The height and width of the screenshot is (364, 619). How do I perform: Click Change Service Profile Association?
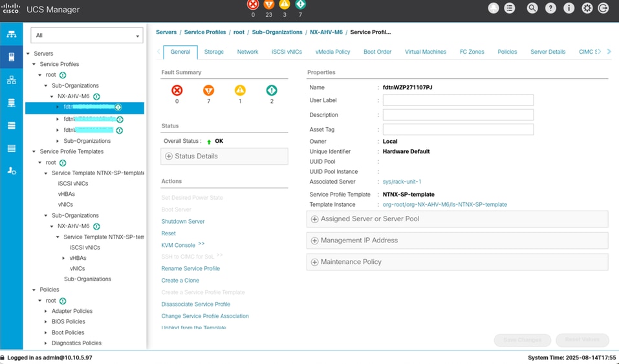pos(205,316)
